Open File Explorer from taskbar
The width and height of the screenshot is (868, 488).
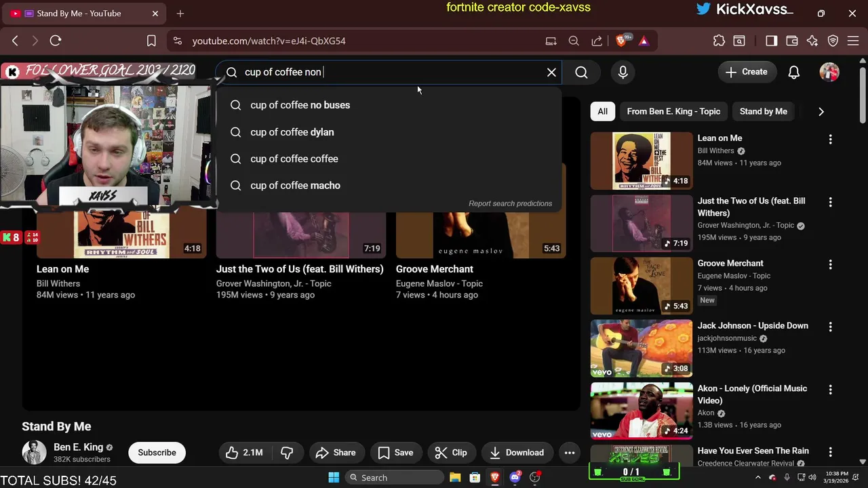coord(455,477)
